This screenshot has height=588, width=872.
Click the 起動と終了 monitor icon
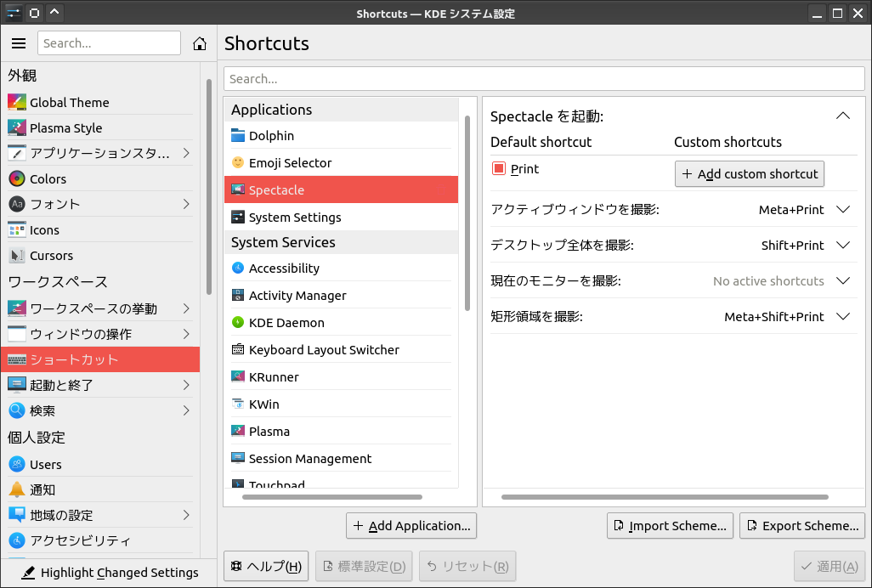coord(17,385)
